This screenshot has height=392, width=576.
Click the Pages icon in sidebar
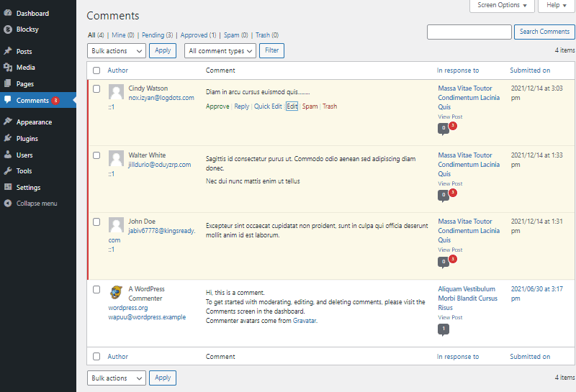tap(8, 83)
